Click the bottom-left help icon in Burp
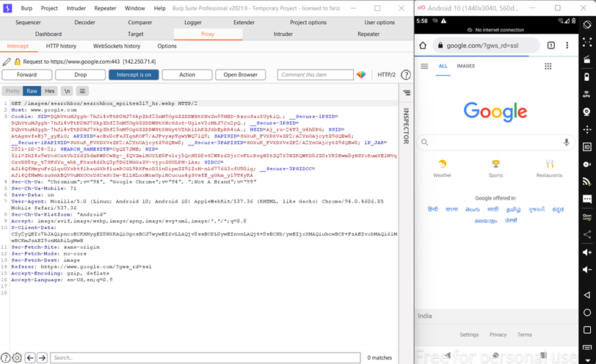The image size is (596, 364). (6, 357)
